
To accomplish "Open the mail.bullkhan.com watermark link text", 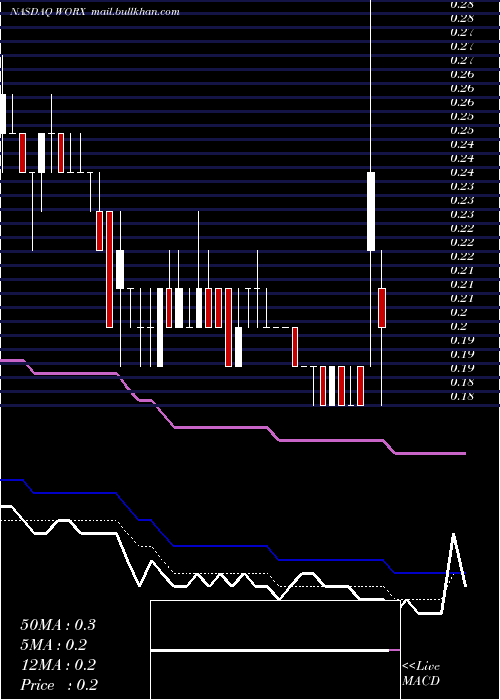I will [135, 12].
